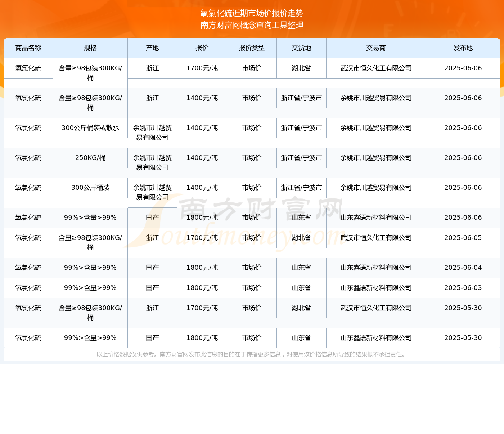Click the 产地 column header
This screenshot has height=434, width=504.
[153, 48]
